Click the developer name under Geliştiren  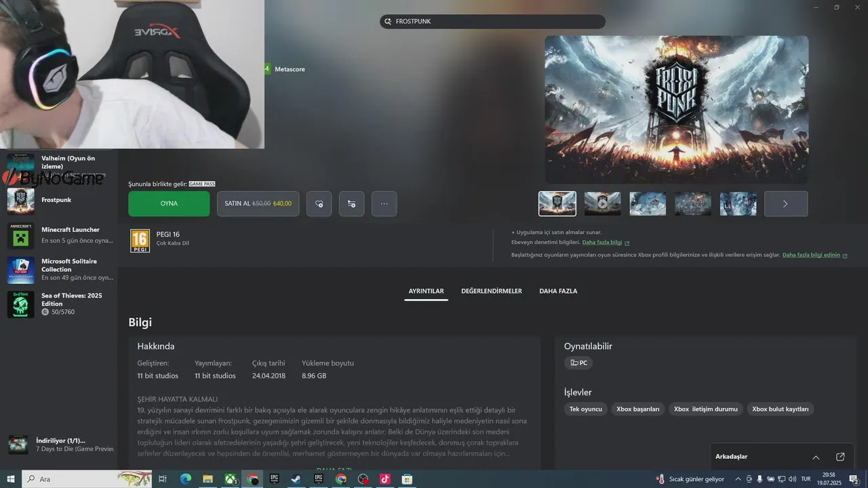158,375
